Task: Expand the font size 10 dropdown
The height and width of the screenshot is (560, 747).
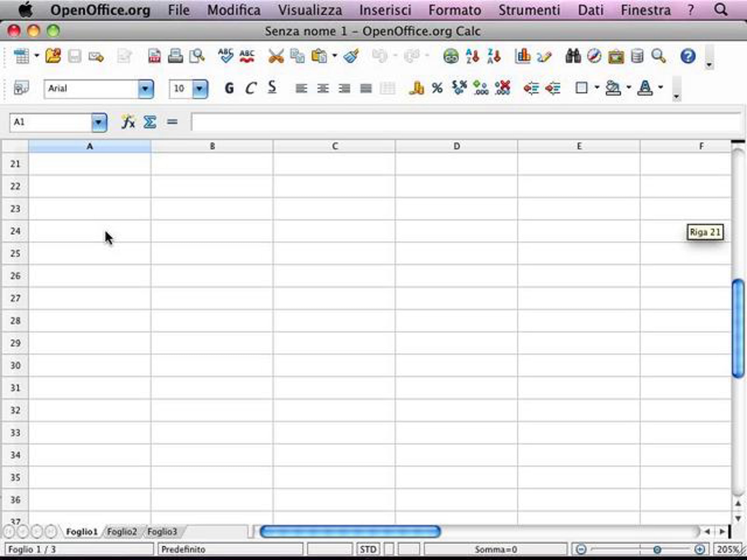Action: (200, 89)
